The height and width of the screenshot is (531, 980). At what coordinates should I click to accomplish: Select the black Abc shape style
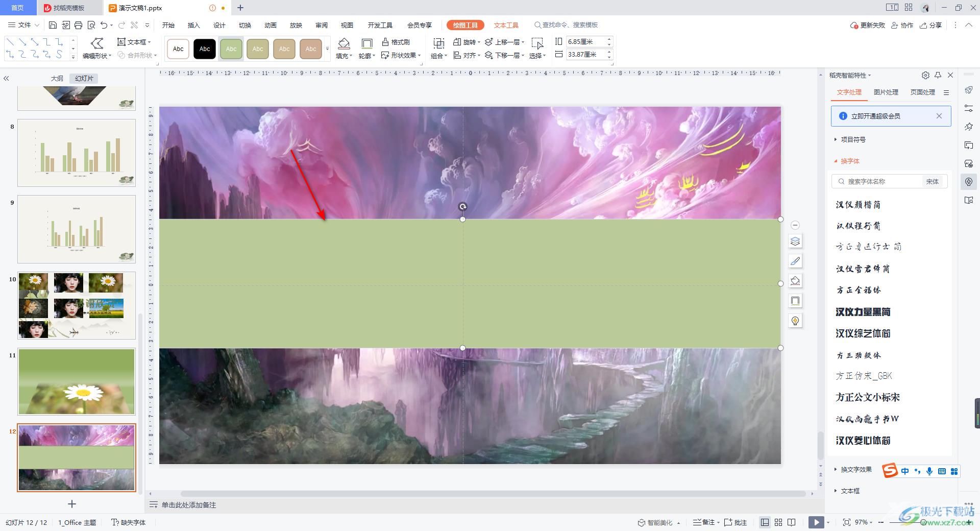[x=205, y=49]
